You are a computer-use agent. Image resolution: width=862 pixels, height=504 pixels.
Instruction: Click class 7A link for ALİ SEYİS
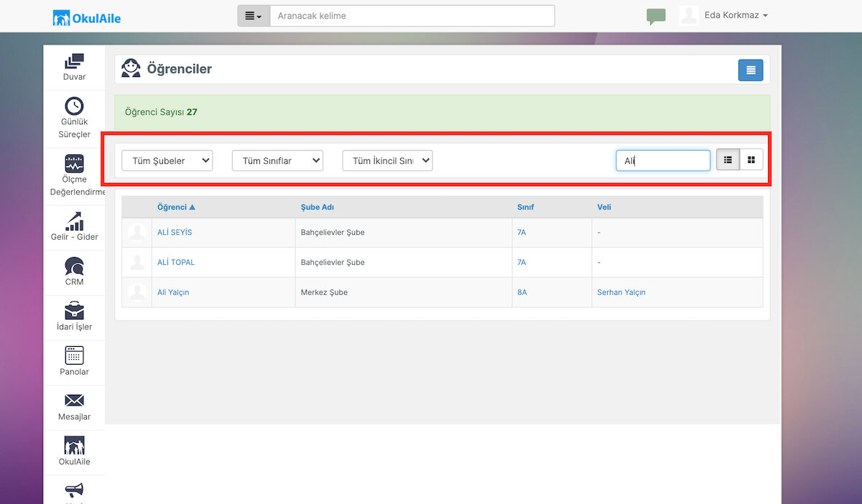(x=522, y=233)
